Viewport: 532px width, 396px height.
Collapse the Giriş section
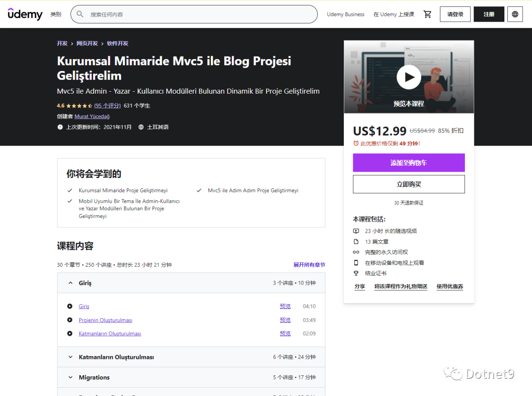tap(70, 283)
